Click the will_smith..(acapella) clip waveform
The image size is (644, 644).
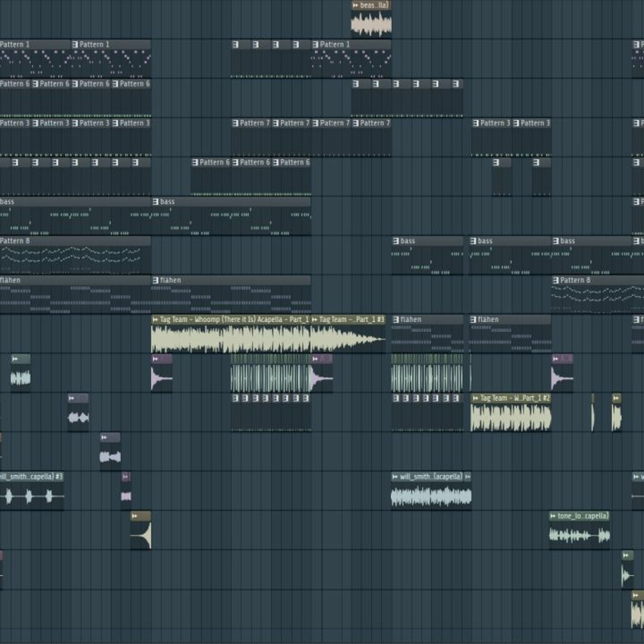[x=431, y=496]
